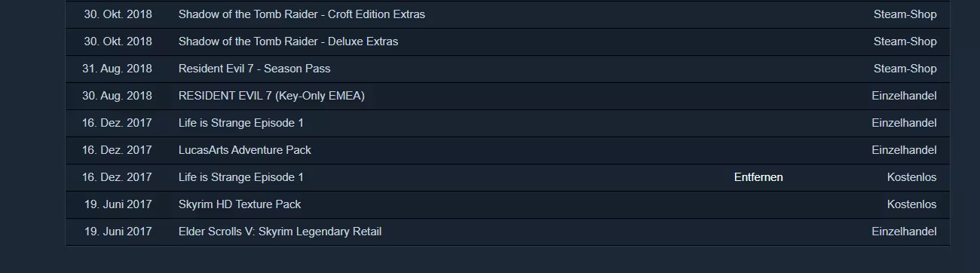Choose LucasArts Adventure Pack license name
Image resolution: width=980 pixels, height=273 pixels.
(244, 150)
